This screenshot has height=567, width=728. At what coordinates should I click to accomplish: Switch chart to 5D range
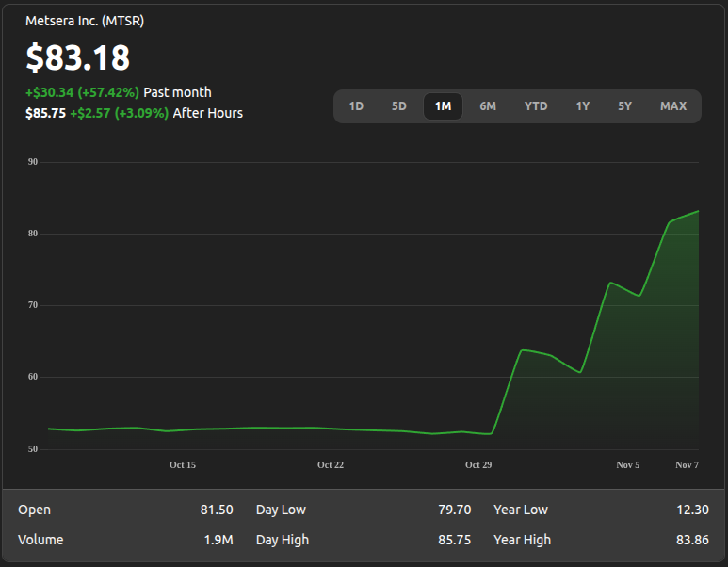tap(399, 106)
